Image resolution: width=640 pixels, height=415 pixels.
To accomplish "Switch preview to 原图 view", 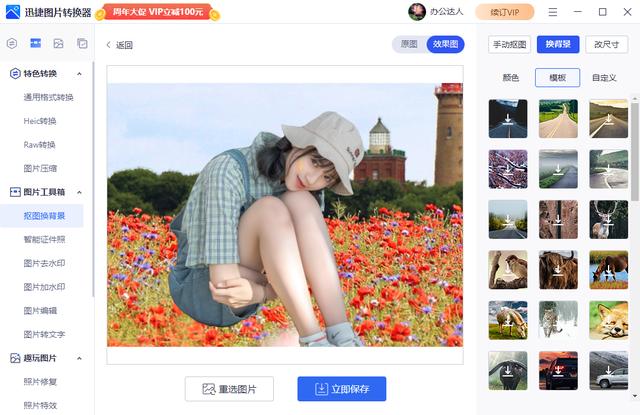I will tap(409, 44).
